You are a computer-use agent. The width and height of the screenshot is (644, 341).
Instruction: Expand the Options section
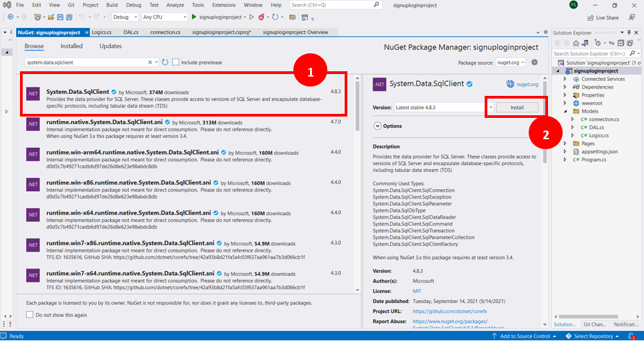(x=378, y=126)
